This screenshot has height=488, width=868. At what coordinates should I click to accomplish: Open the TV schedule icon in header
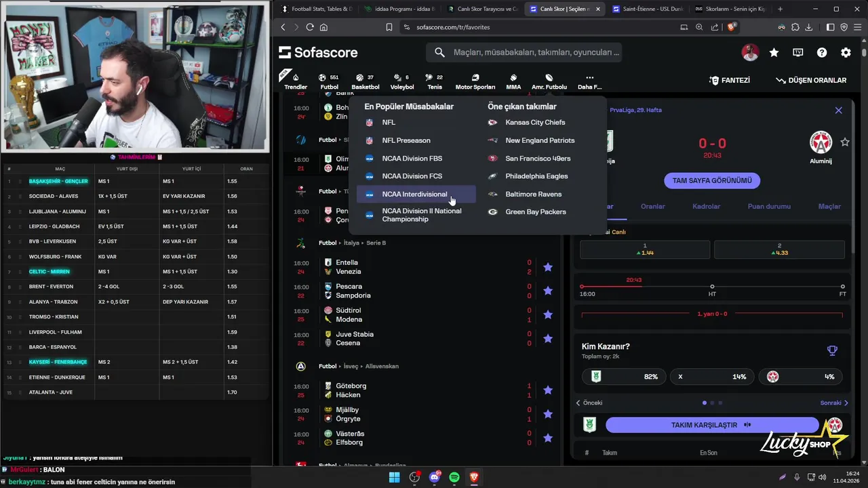click(x=798, y=53)
